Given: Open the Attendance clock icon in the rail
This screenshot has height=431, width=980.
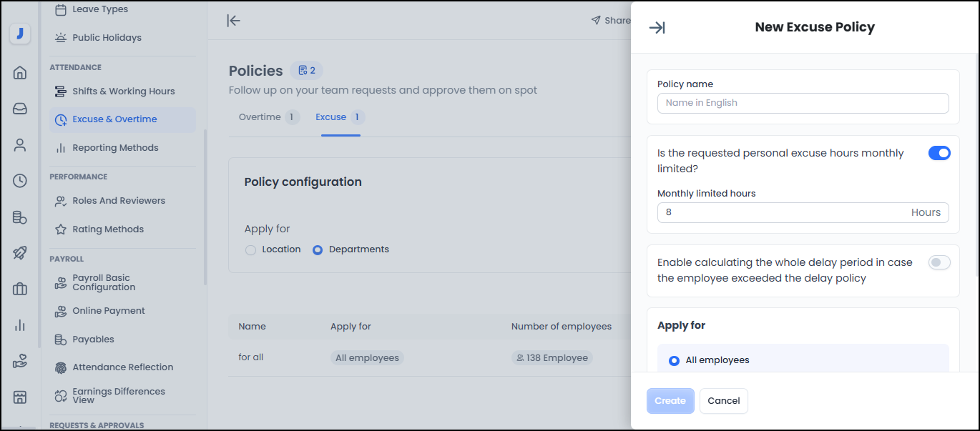Looking at the screenshot, I should (19, 181).
